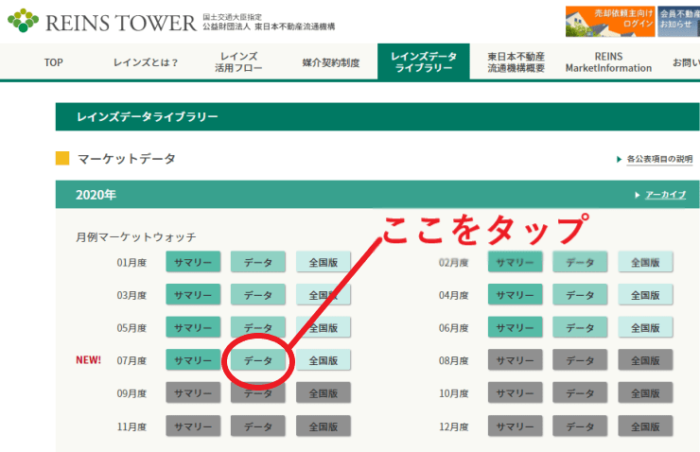Image resolution: width=700 pixels, height=452 pixels.
Task: Click the grayed 全国版 for 10月度
Action: pyautogui.click(x=645, y=393)
